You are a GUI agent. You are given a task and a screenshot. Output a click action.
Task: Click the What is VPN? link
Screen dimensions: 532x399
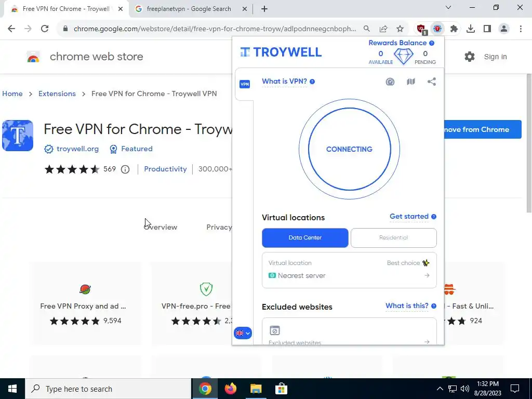point(284,82)
